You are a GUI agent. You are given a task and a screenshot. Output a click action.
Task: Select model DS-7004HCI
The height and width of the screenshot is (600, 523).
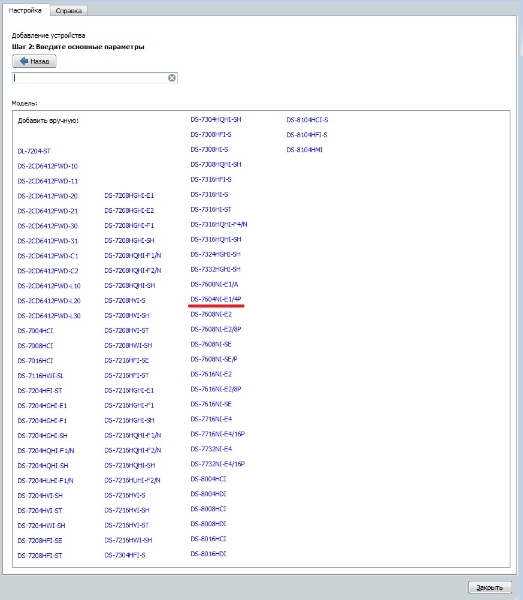(35, 331)
